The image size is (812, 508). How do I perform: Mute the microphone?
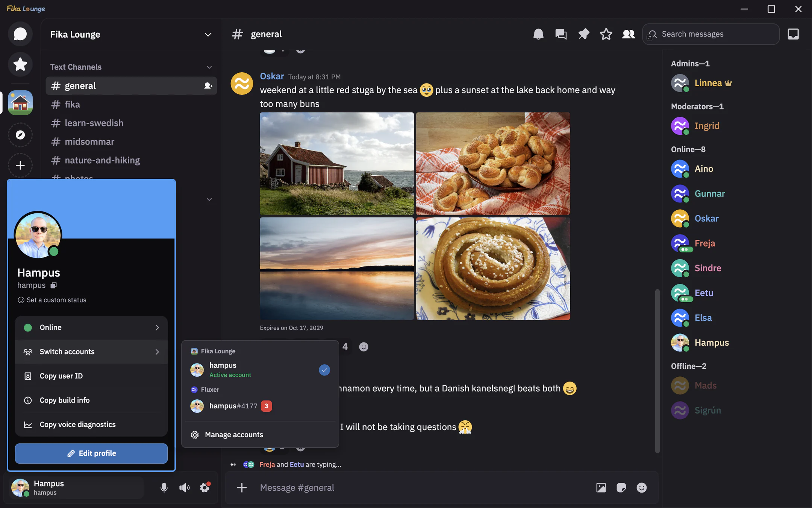[164, 488]
